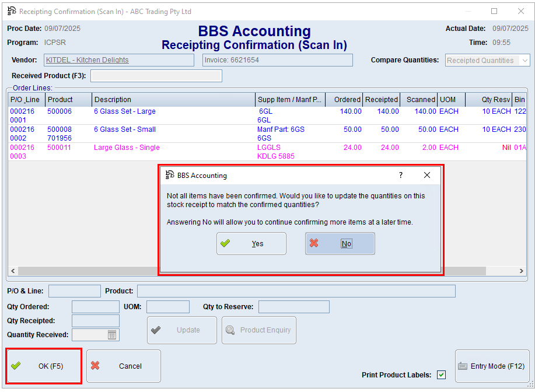Click the Update checkmark button
The width and height of the screenshot is (535, 392).
coord(181,330)
